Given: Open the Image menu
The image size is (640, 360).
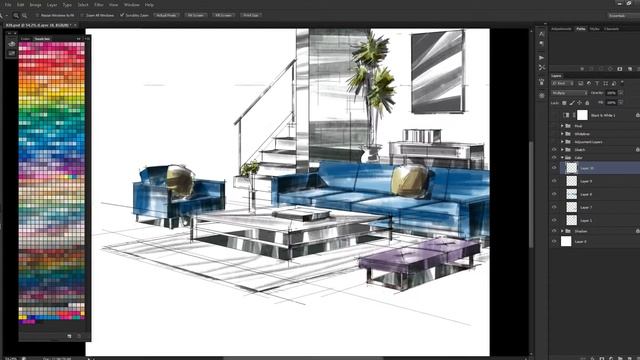Looking at the screenshot, I should [x=36, y=5].
